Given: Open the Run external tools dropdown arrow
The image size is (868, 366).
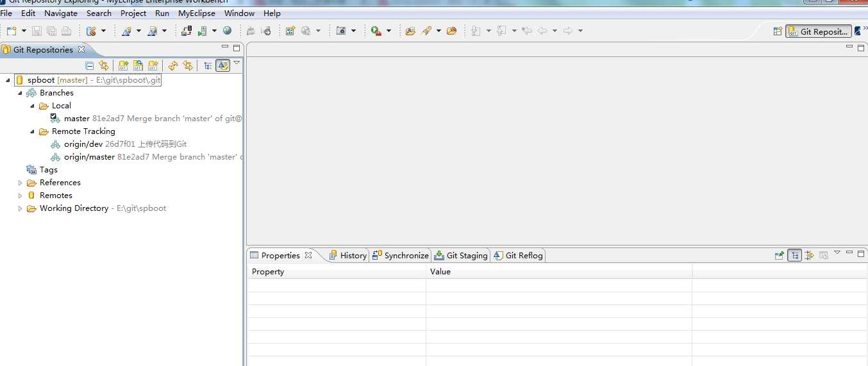Looking at the screenshot, I should tap(388, 31).
